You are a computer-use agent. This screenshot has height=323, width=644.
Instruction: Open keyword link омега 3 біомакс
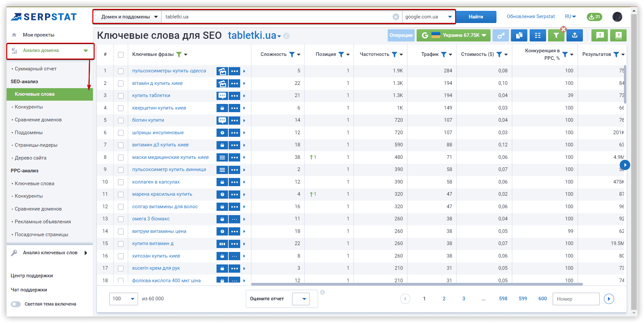pyautogui.click(x=151, y=219)
